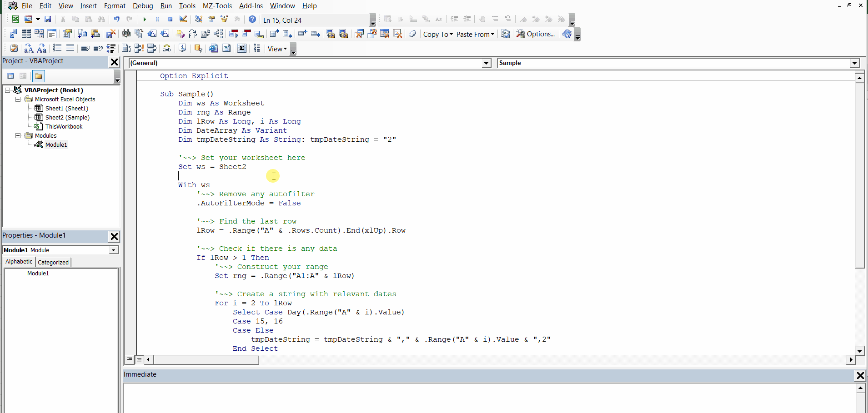Open the Tools menu

point(187,6)
